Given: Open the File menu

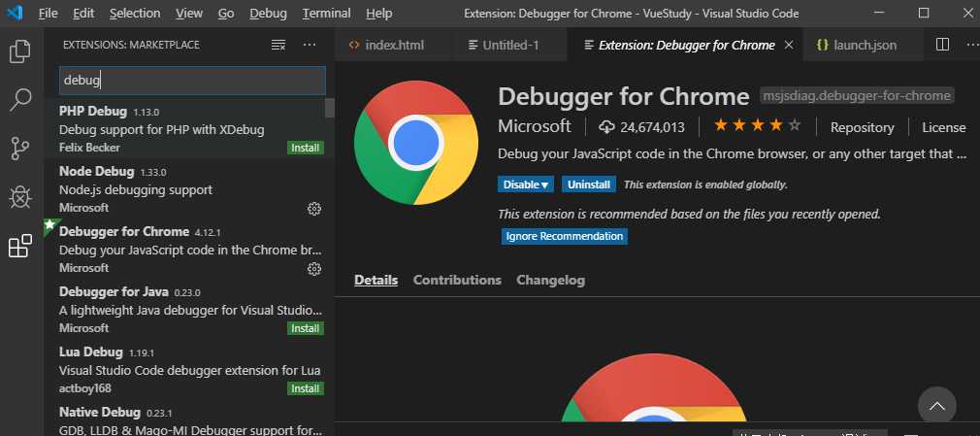Looking at the screenshot, I should tap(49, 13).
